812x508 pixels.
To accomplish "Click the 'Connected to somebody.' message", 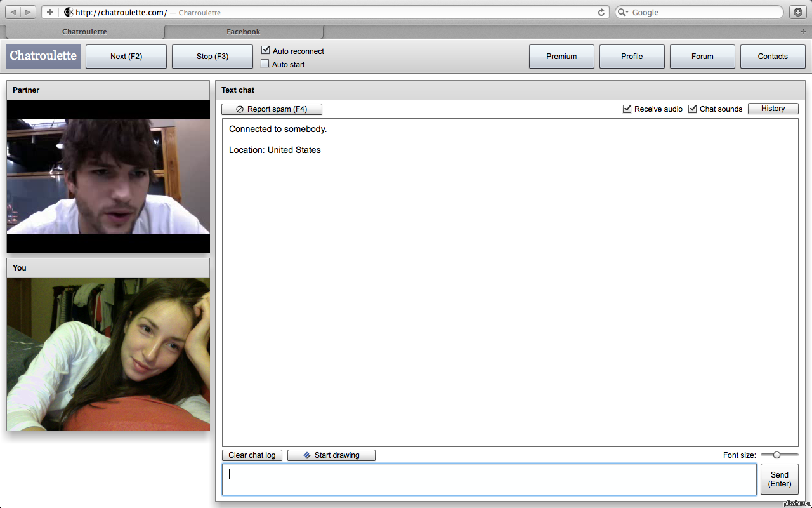I will [x=278, y=129].
